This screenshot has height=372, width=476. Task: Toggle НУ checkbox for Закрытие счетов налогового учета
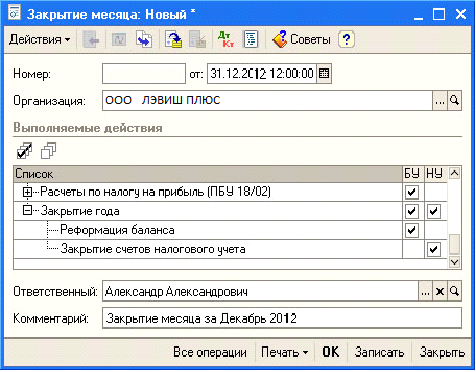click(433, 249)
